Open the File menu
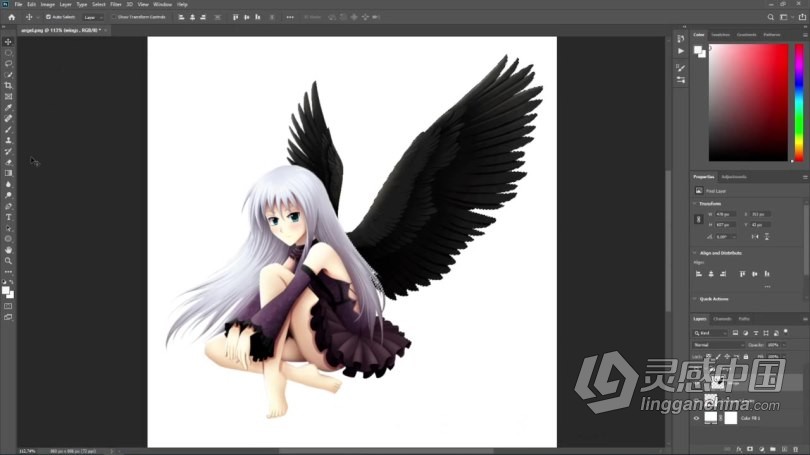 [x=18, y=4]
